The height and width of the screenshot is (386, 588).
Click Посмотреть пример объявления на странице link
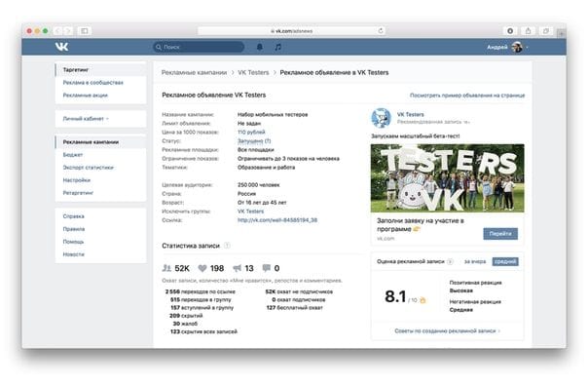467,96
